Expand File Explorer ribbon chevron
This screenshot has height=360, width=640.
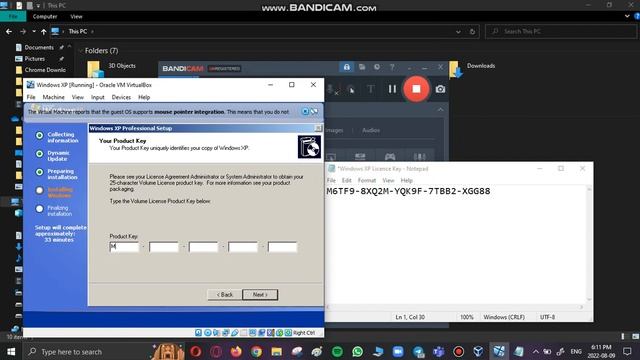point(627,16)
